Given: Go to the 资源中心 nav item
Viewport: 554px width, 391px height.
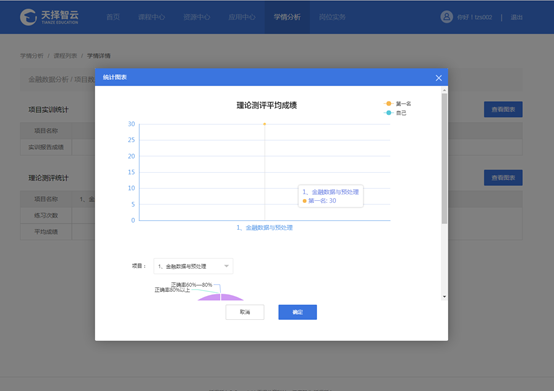Looking at the screenshot, I should click(196, 17).
